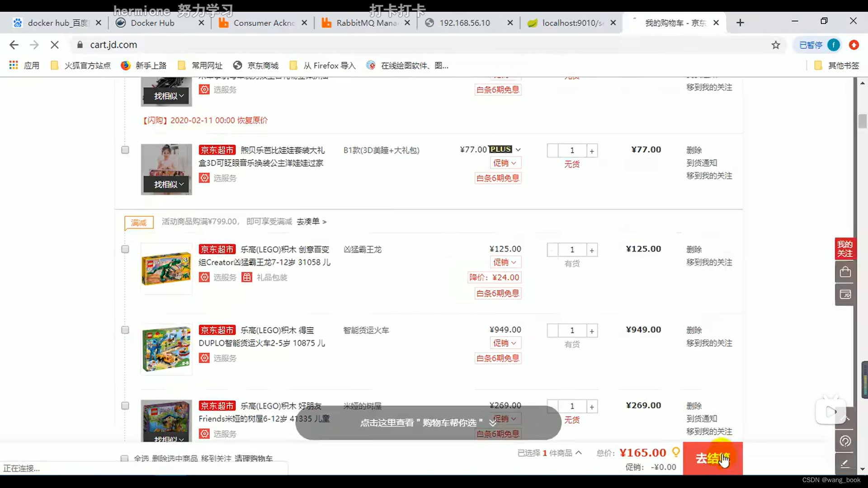Click the vertical page scrollbar thumb

pyautogui.click(x=863, y=121)
